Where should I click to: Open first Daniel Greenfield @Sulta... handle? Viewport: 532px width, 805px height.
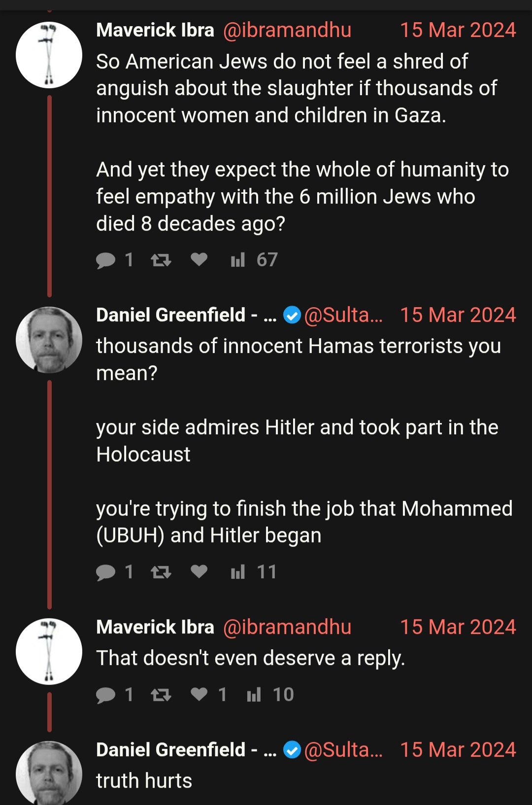pos(343,315)
